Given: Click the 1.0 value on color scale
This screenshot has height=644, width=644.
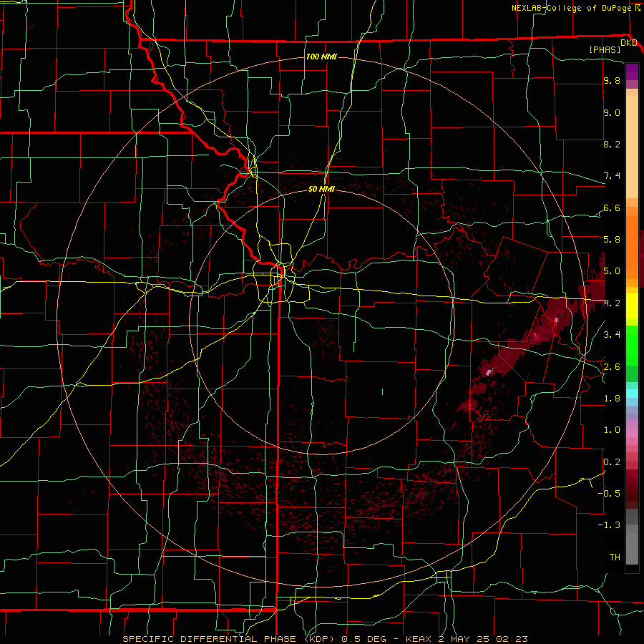Looking at the screenshot, I should tap(612, 430).
